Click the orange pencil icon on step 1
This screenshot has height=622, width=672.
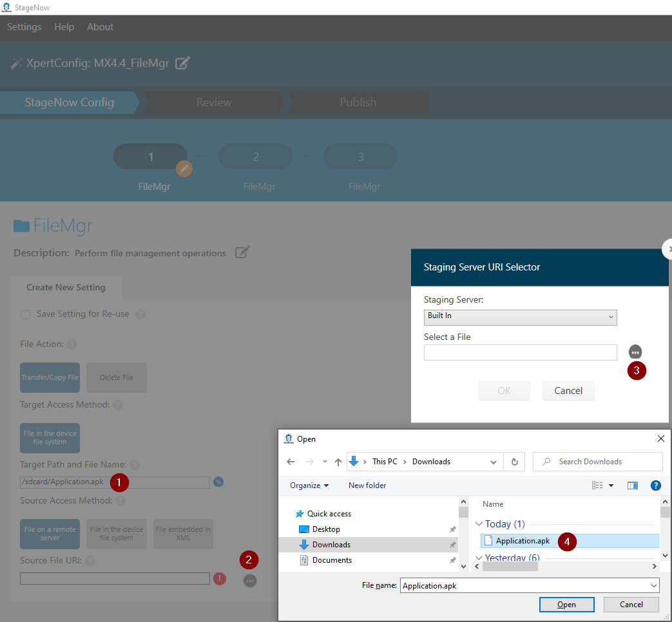click(184, 169)
